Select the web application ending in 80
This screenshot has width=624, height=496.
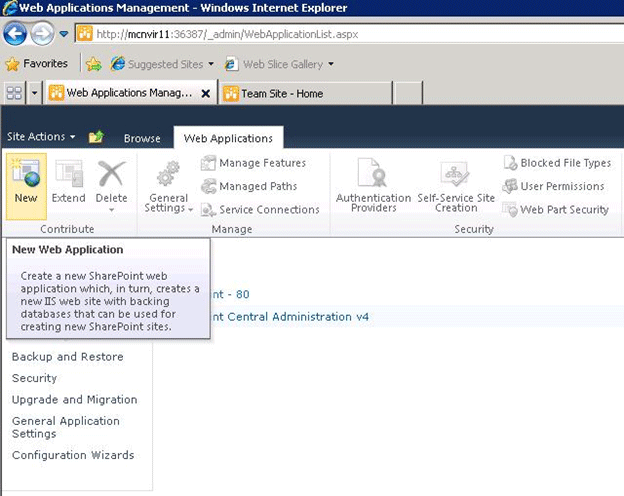(231, 294)
